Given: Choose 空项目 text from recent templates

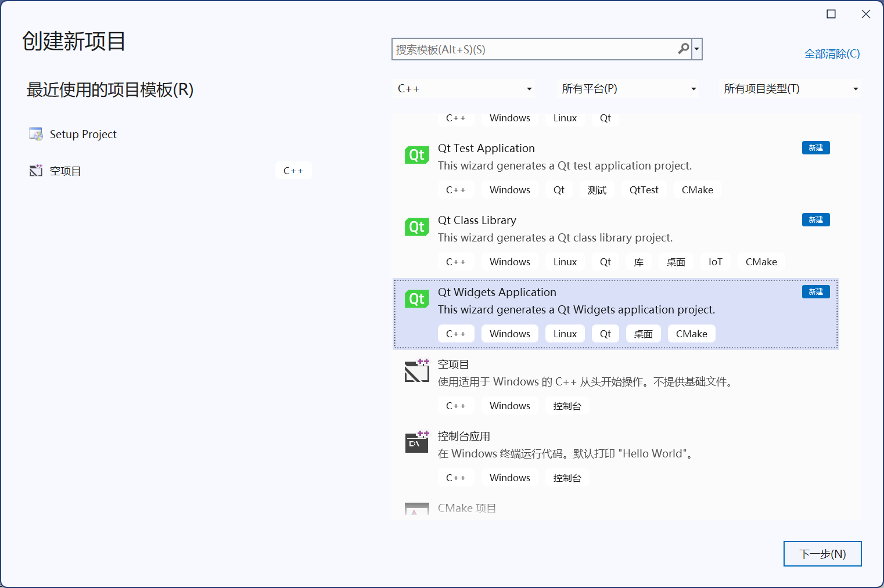Looking at the screenshot, I should click(65, 171).
